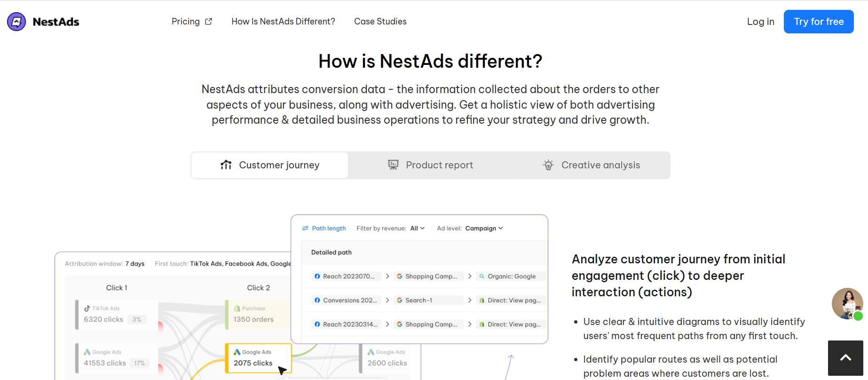The width and height of the screenshot is (868, 380).
Task: Click the TikTok Ads 6320 clicks card
Action: [117, 314]
